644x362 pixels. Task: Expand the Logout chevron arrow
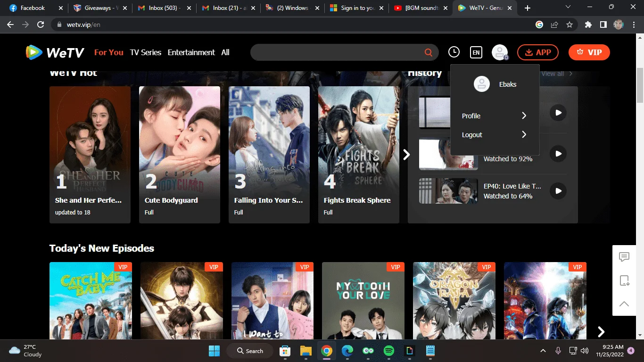(x=524, y=135)
